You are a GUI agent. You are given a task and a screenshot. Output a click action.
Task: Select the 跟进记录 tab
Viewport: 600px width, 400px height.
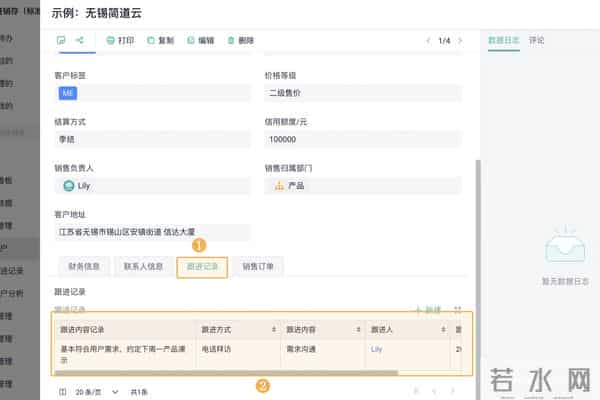202,267
